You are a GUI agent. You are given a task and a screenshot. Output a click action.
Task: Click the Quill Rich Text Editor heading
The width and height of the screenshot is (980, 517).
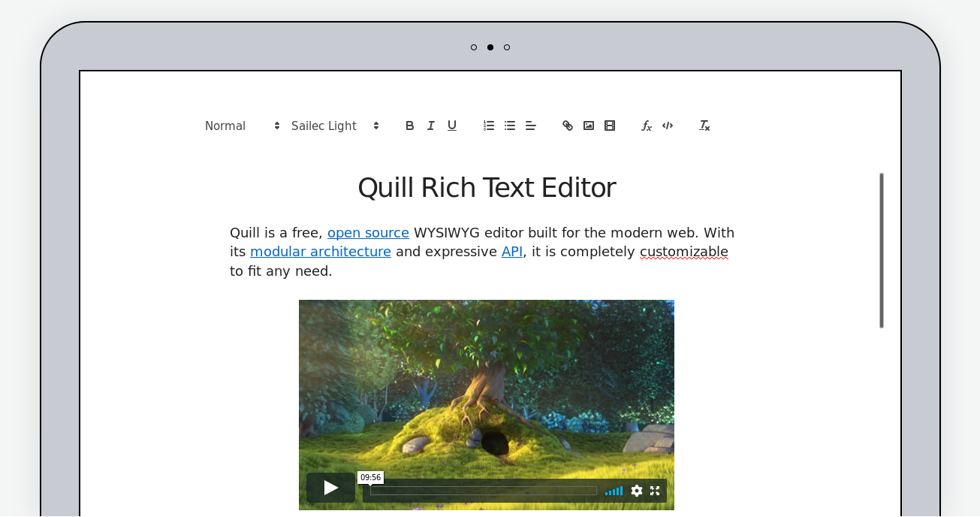[x=487, y=188]
